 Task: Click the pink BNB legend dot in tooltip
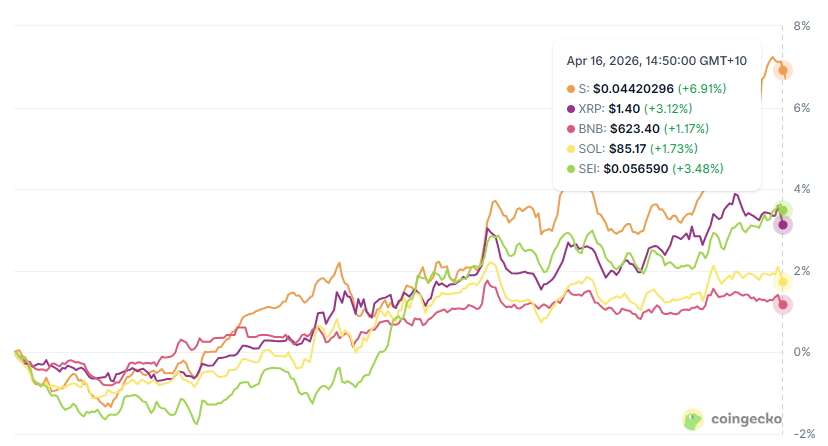(x=571, y=129)
